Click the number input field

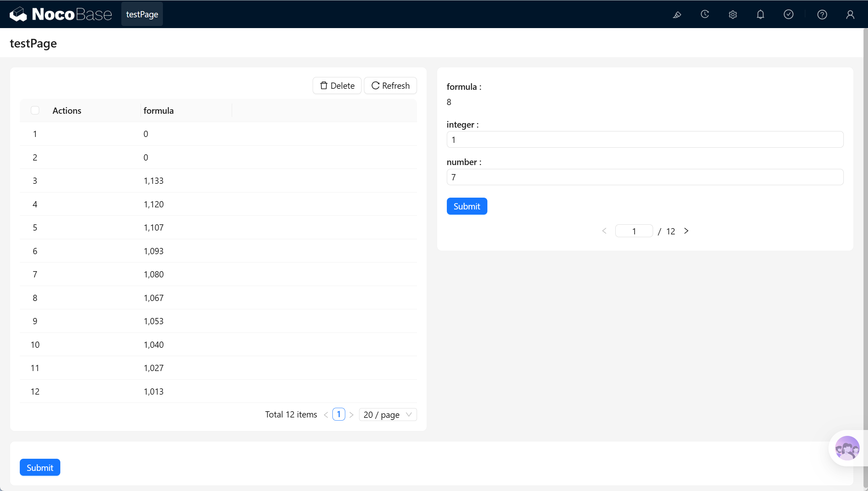tap(645, 177)
